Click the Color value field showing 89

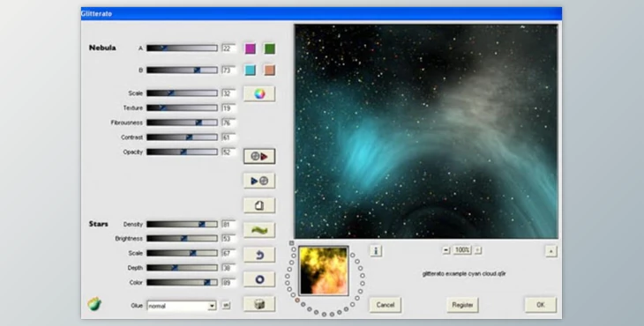(x=228, y=283)
